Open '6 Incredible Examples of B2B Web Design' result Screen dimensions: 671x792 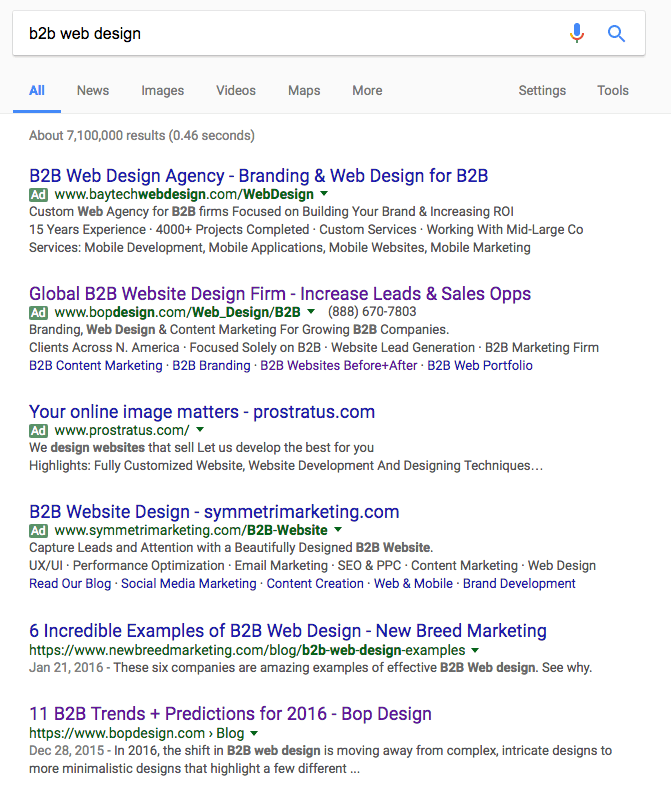[x=288, y=631]
